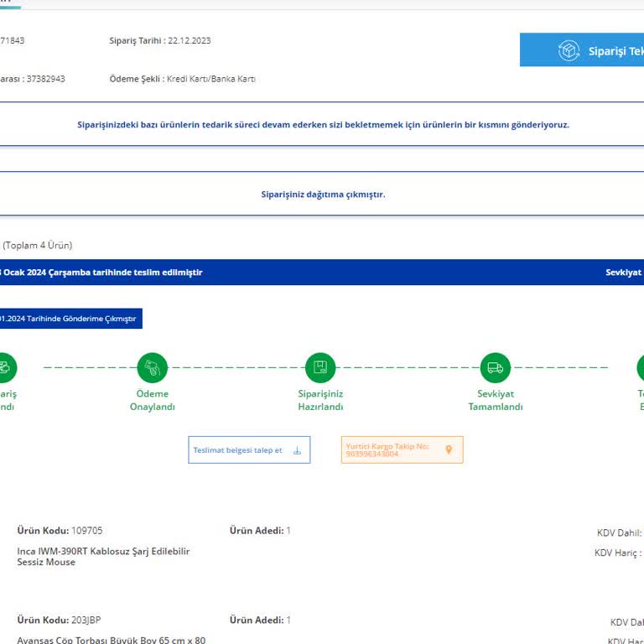The height and width of the screenshot is (644, 644).
Task: Click the Siparişiniz Hazırlandı package step icon
Action: (320, 367)
